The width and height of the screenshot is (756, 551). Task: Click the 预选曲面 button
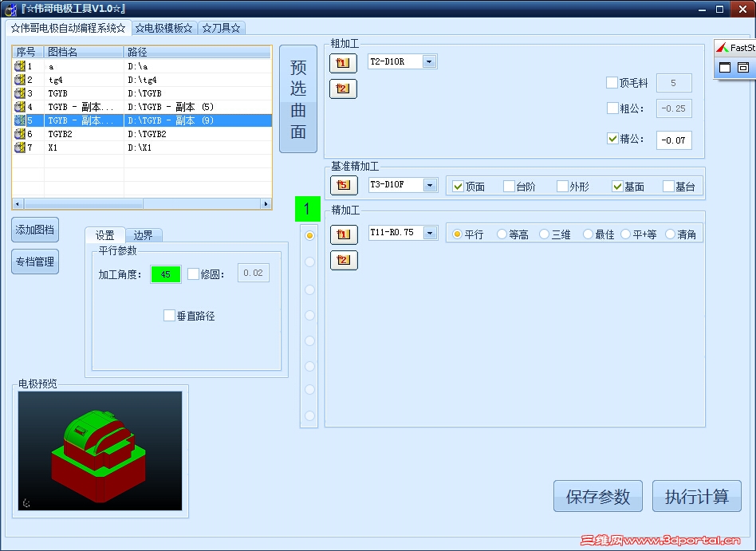tap(298, 99)
